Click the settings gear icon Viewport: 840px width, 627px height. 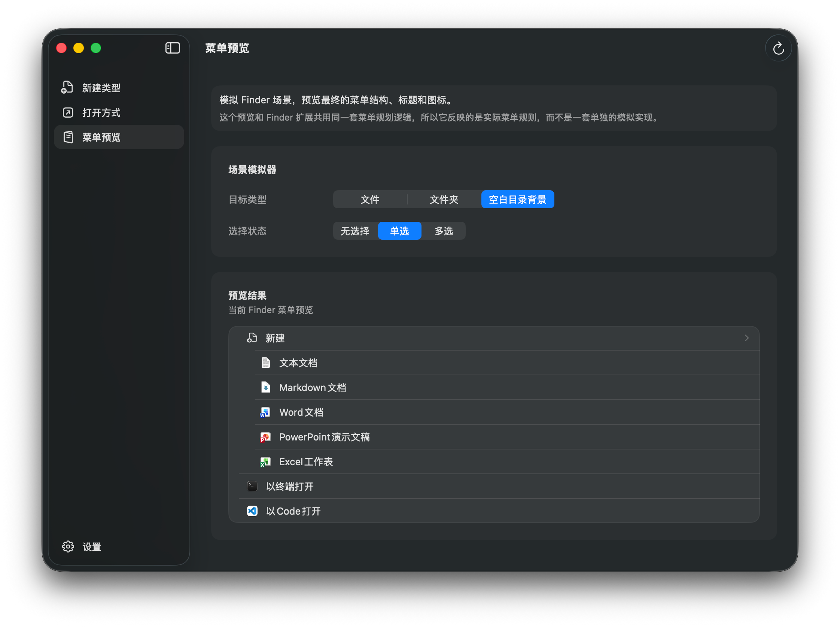[x=68, y=547]
